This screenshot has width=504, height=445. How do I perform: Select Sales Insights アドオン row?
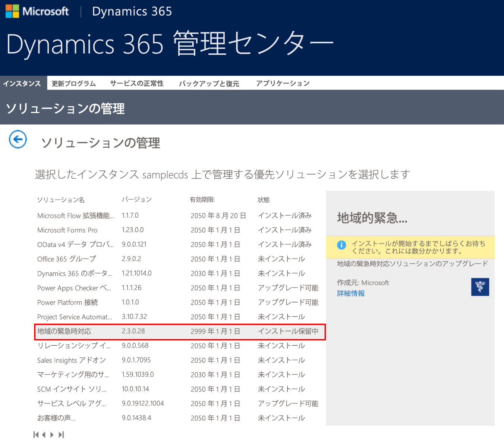[180, 360]
